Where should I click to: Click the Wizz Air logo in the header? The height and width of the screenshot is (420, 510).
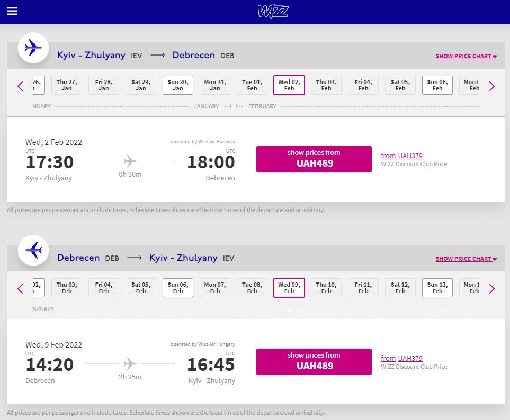point(272,11)
